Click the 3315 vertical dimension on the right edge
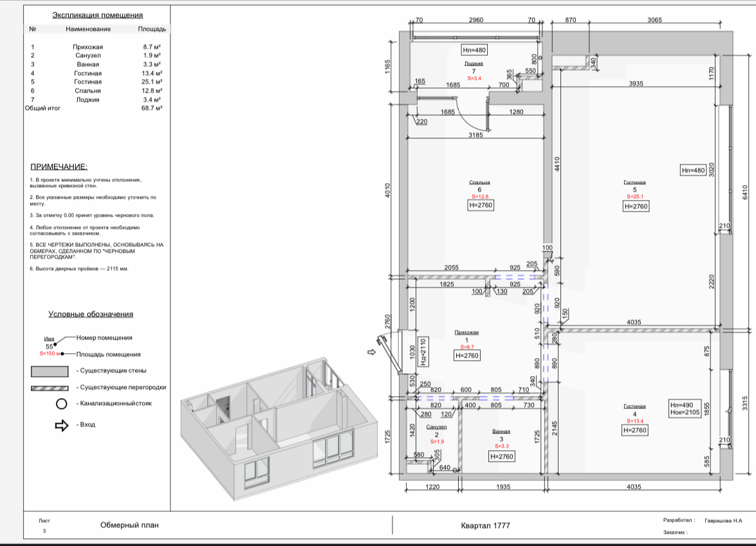 pos(745,403)
